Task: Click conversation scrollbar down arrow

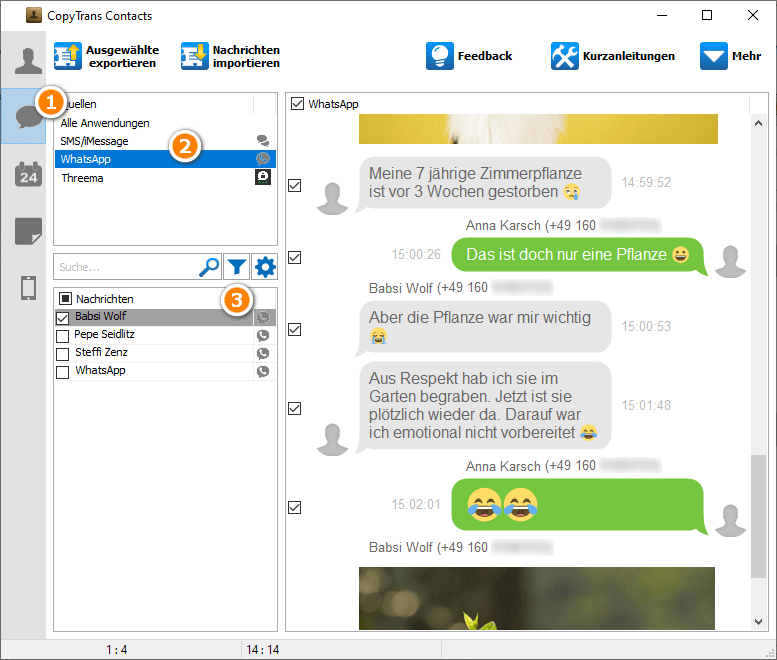Action: [758, 621]
